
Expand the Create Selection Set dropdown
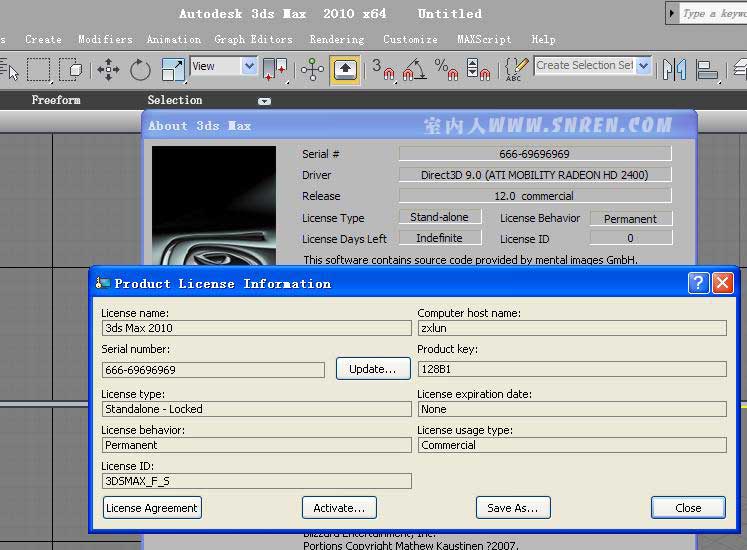(x=643, y=66)
